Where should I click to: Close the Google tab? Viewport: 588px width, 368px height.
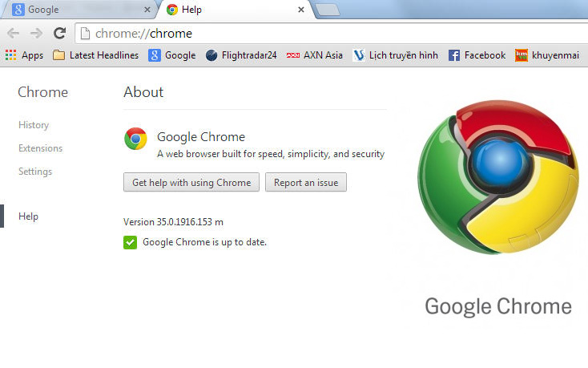(x=147, y=10)
